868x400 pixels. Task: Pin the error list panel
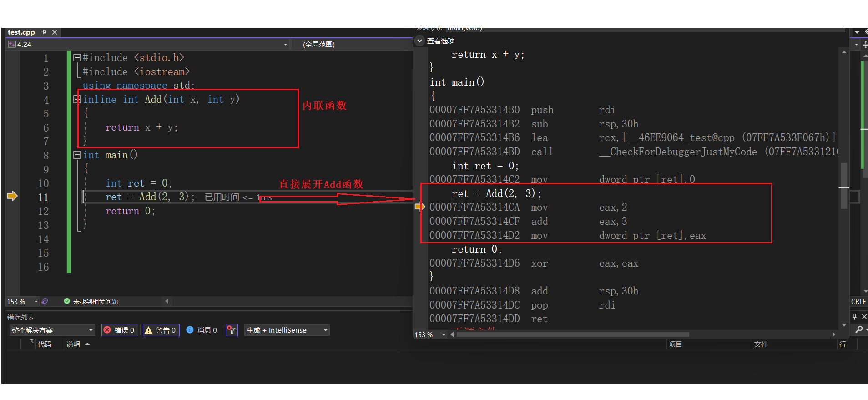click(854, 316)
